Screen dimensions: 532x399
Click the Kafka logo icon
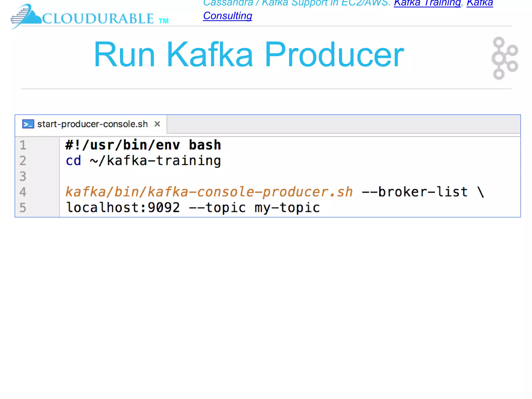505,58
